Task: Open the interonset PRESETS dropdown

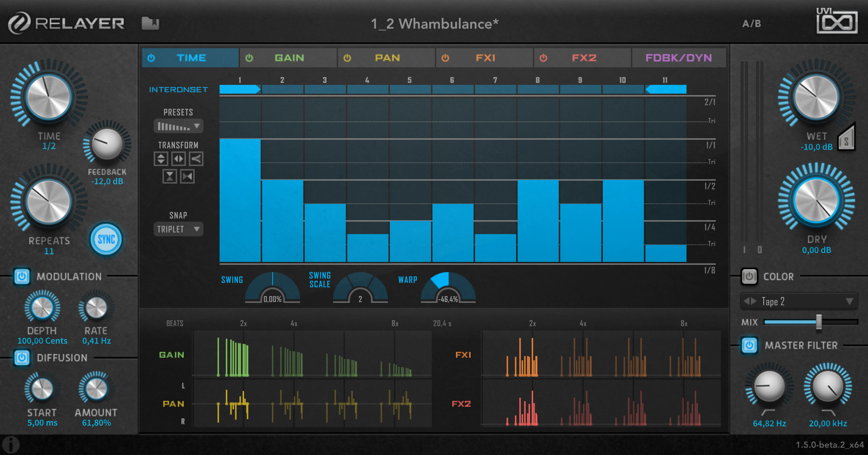Action: [178, 126]
